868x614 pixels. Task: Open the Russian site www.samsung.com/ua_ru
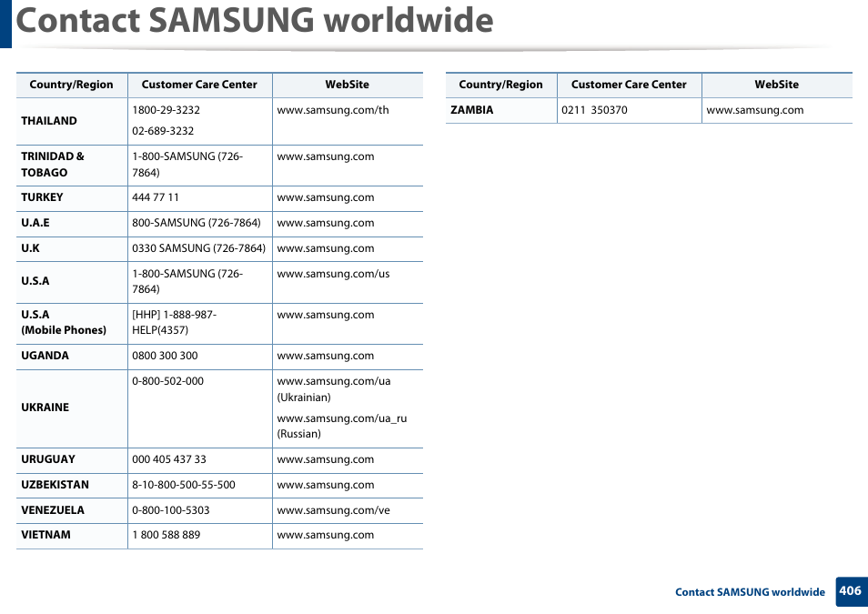tap(341, 418)
